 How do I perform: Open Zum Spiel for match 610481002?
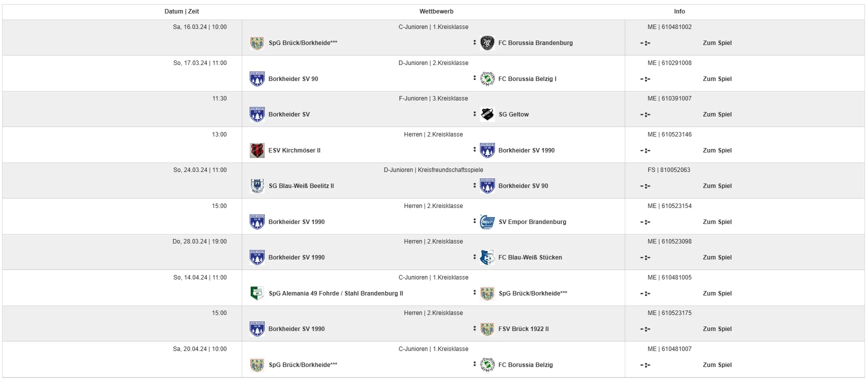tap(717, 43)
